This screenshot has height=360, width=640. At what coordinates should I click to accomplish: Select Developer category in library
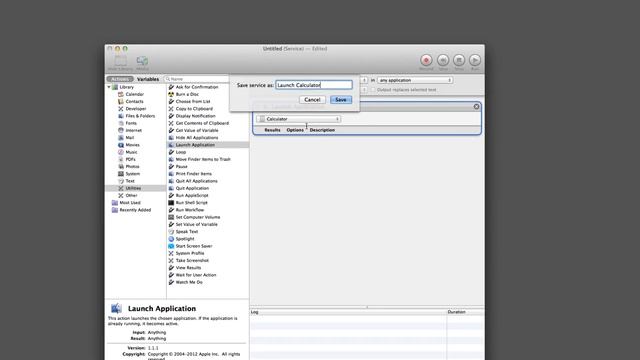pyautogui.click(x=136, y=109)
